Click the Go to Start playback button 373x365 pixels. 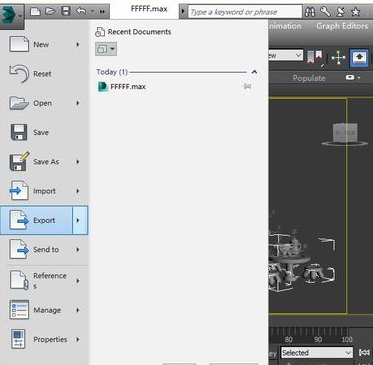(x=364, y=352)
